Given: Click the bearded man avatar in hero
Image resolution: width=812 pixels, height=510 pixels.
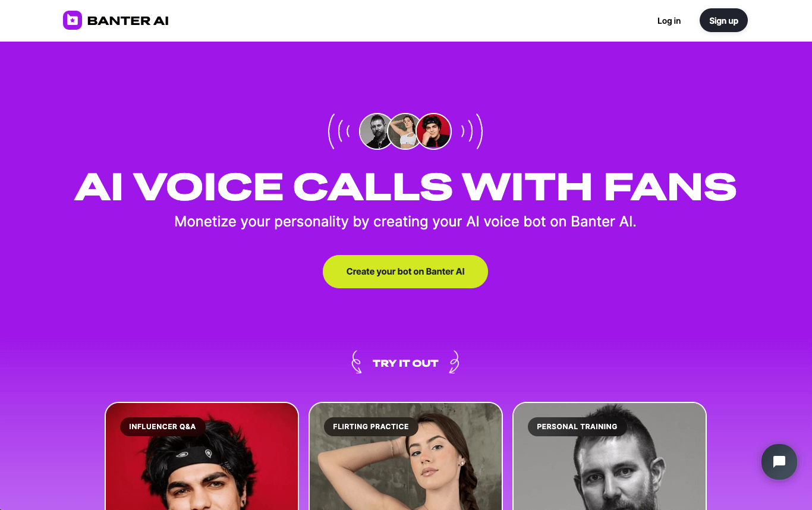Looking at the screenshot, I should point(377,131).
